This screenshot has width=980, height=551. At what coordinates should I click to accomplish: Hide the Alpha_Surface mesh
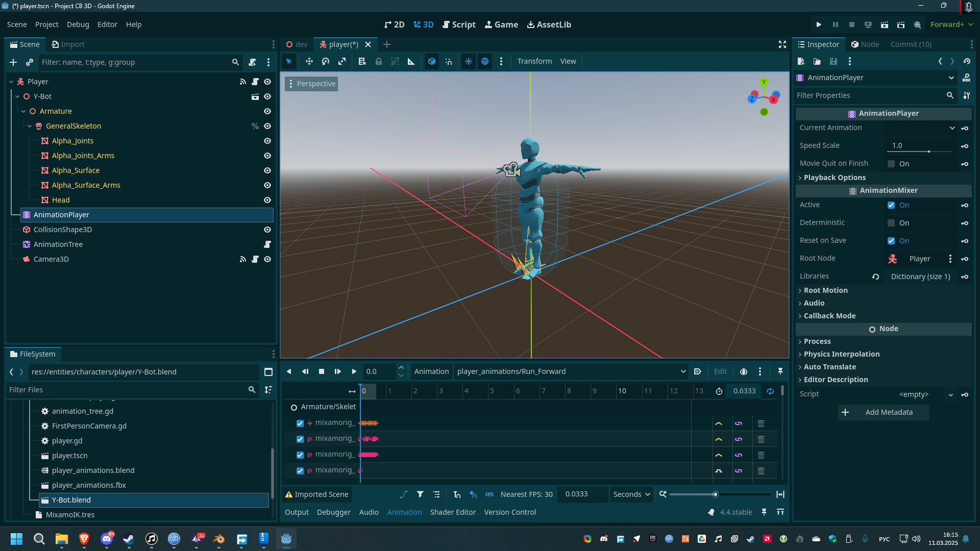[267, 170]
